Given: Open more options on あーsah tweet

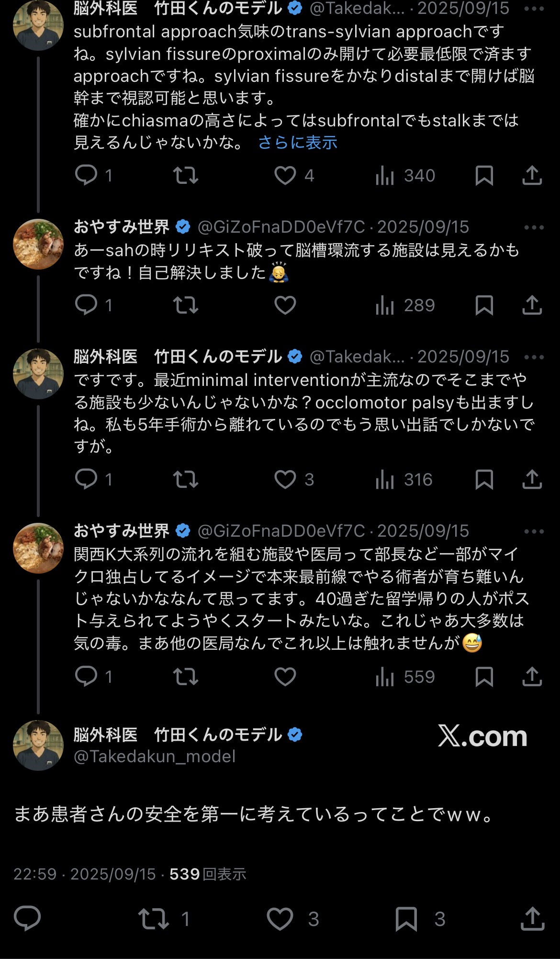Looking at the screenshot, I should (534, 227).
